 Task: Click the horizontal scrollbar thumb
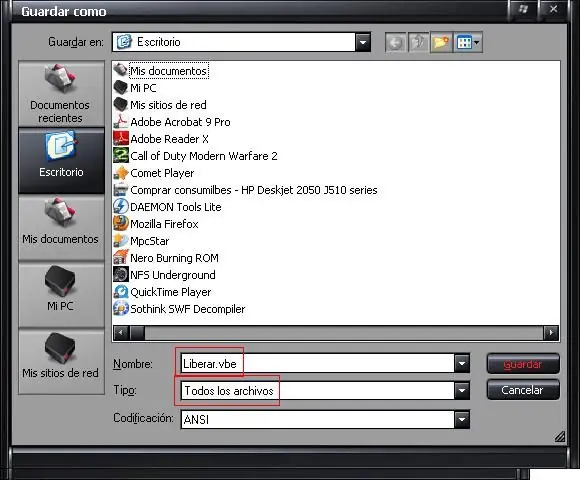click(137, 333)
